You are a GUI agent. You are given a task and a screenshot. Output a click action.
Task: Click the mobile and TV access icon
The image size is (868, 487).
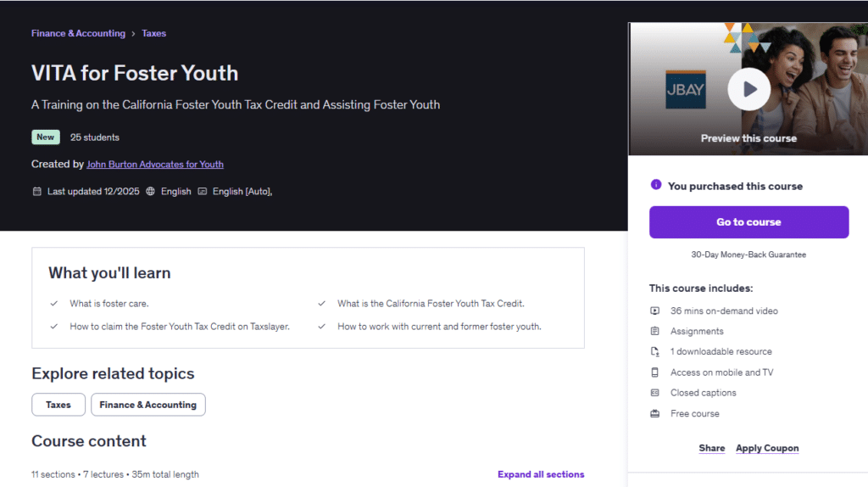click(654, 372)
